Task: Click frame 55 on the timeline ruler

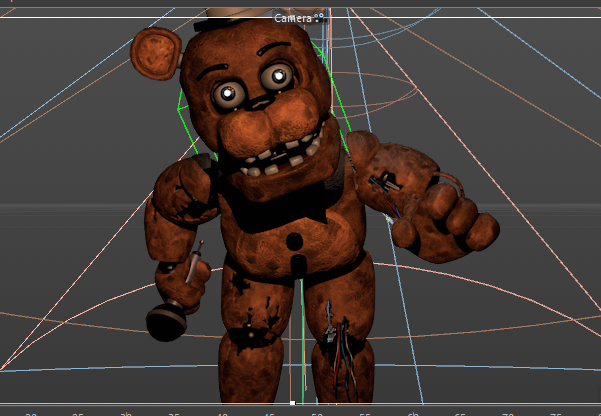Action: pos(365,414)
